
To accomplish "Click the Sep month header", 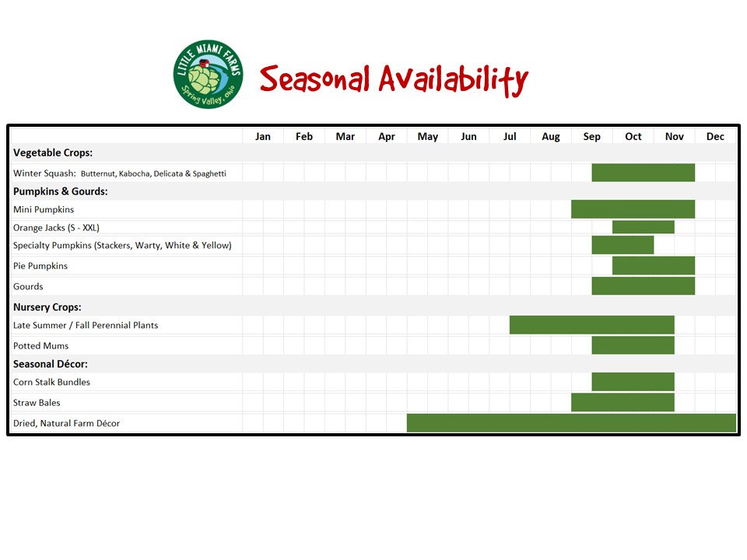I will coord(591,137).
